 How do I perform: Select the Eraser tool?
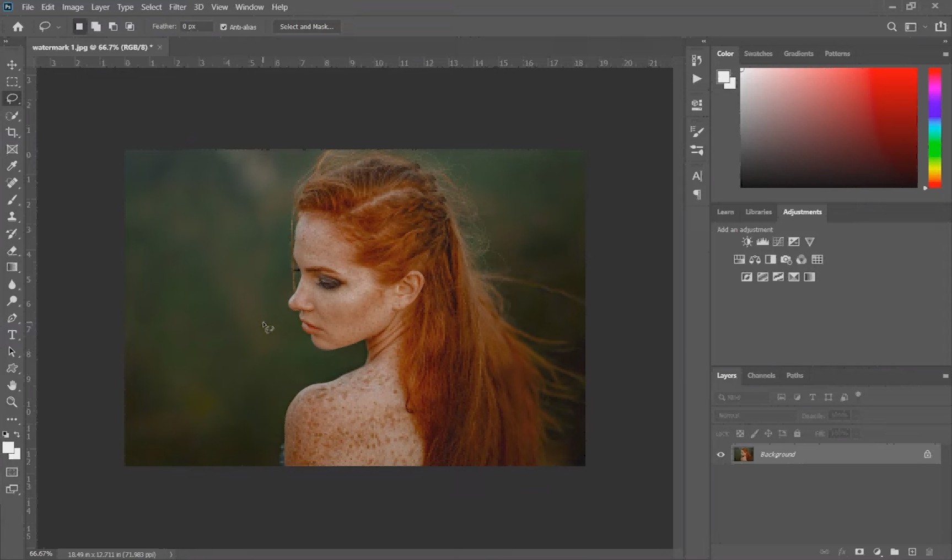click(12, 251)
